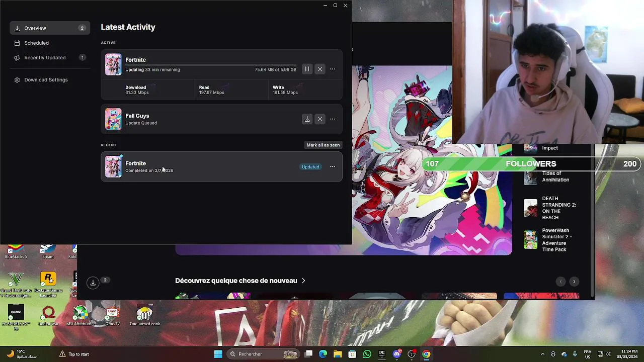The height and width of the screenshot is (362, 644).
Task: Open the Recently Updated tab
Action: click(x=50, y=57)
